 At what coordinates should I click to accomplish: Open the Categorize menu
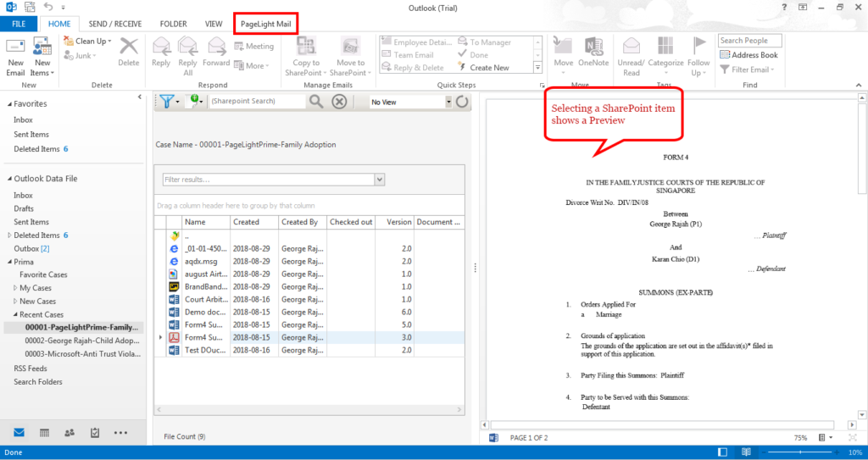pyautogui.click(x=665, y=56)
